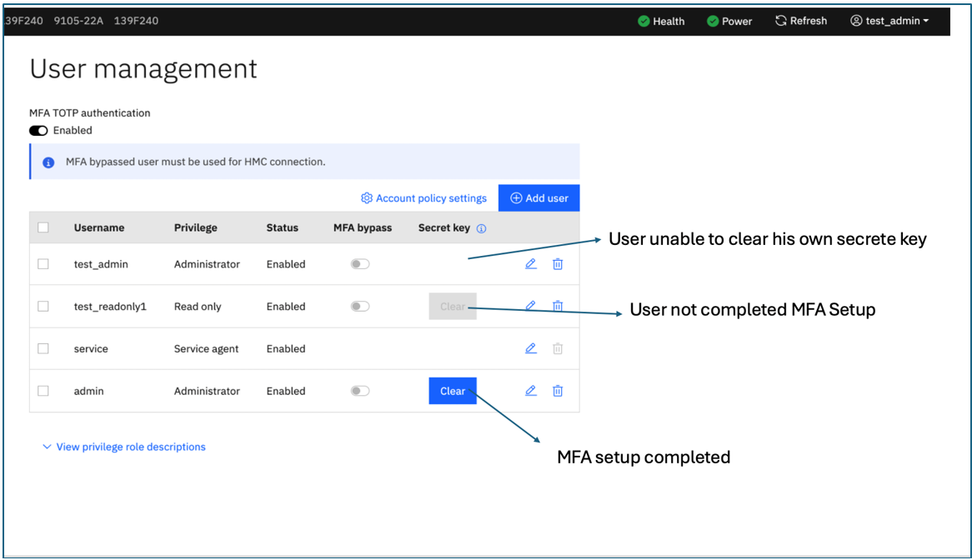Open the Health status indicator
Image resolution: width=972 pixels, height=560 pixels.
(661, 21)
